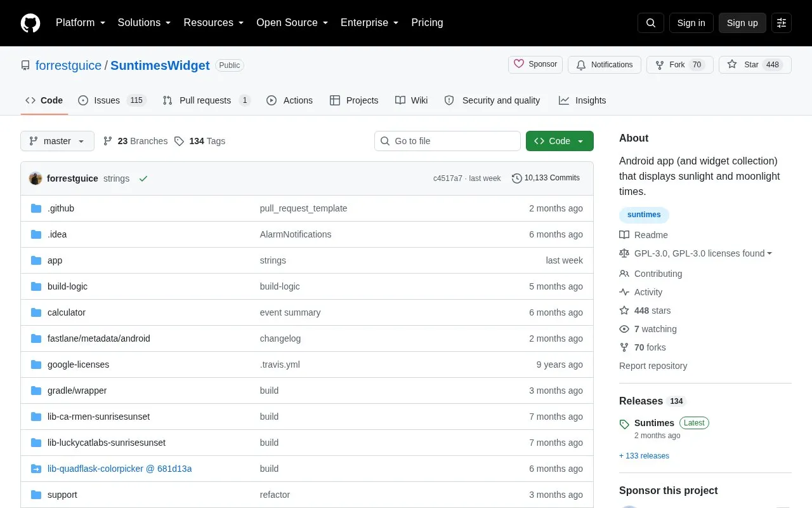
Task: Switch to the Security and quality tab
Action: click(492, 100)
